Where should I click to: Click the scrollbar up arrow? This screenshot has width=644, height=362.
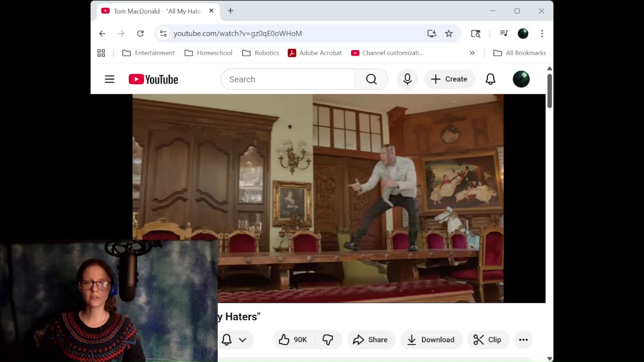(x=549, y=69)
